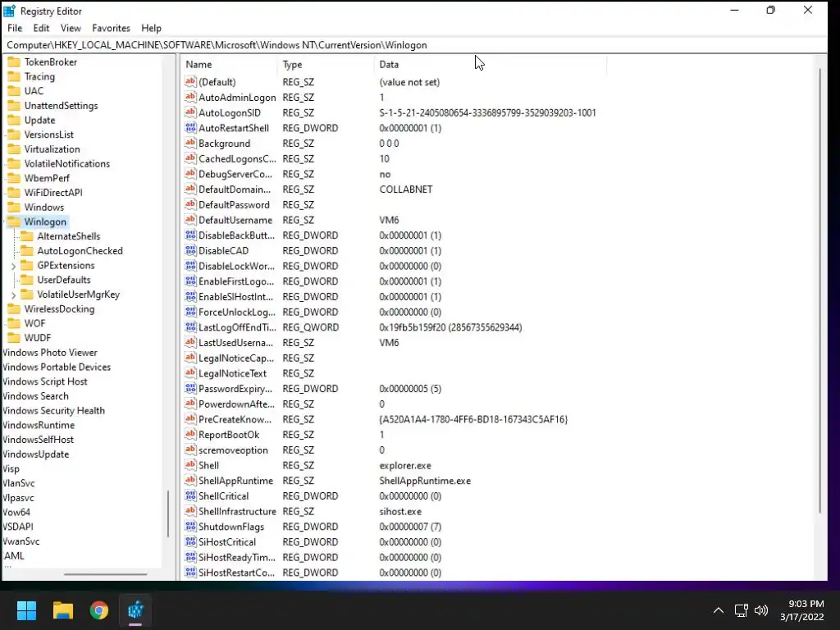Select the SiHostCritical value name
The width and height of the screenshot is (840, 630).
pyautogui.click(x=227, y=542)
